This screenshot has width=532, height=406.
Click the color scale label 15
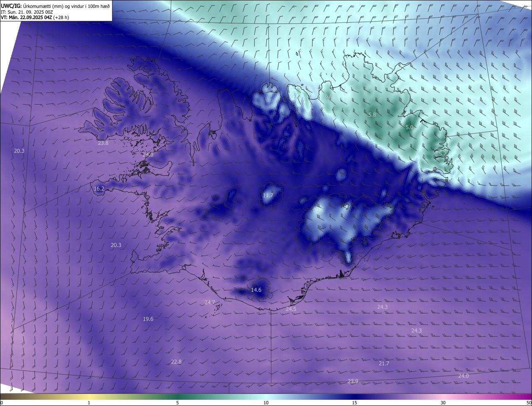pos(355,403)
